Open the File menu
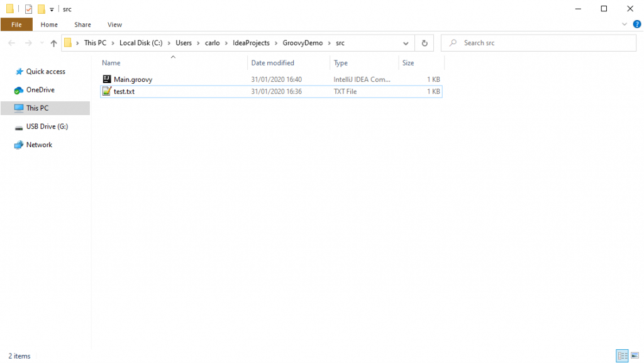Viewport: 644px width, 363px height. (17, 25)
